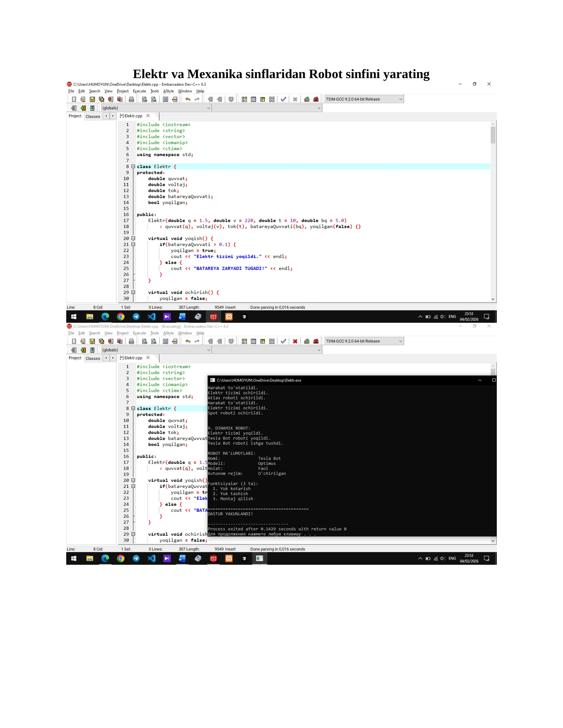Close the Elektr.cpp tab in upper window
Viewport: 563px width, 728px height.
(148, 116)
